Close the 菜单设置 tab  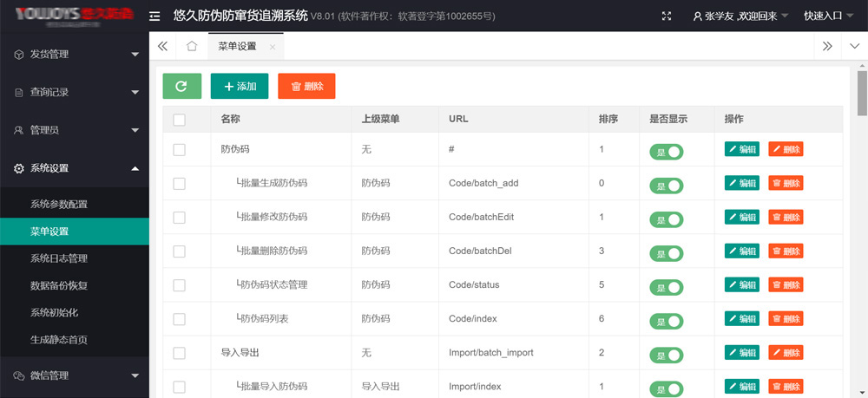point(273,47)
